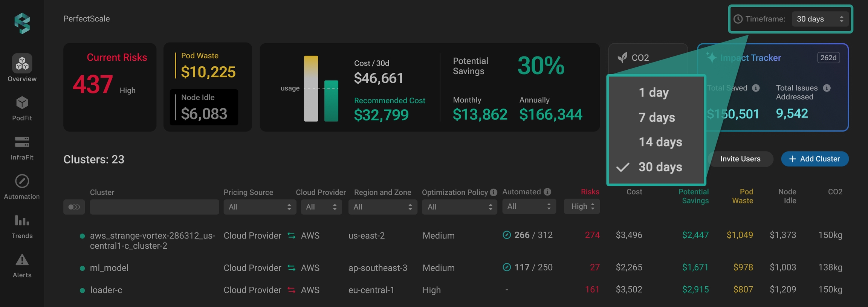Open Alerts warning icon
Image resolution: width=868 pixels, height=307 pixels.
click(22, 260)
